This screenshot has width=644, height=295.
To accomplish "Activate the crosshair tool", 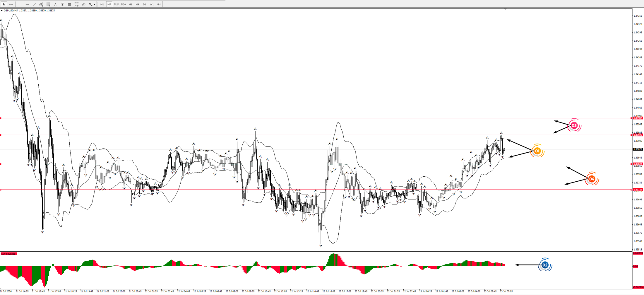I will coord(11,4).
